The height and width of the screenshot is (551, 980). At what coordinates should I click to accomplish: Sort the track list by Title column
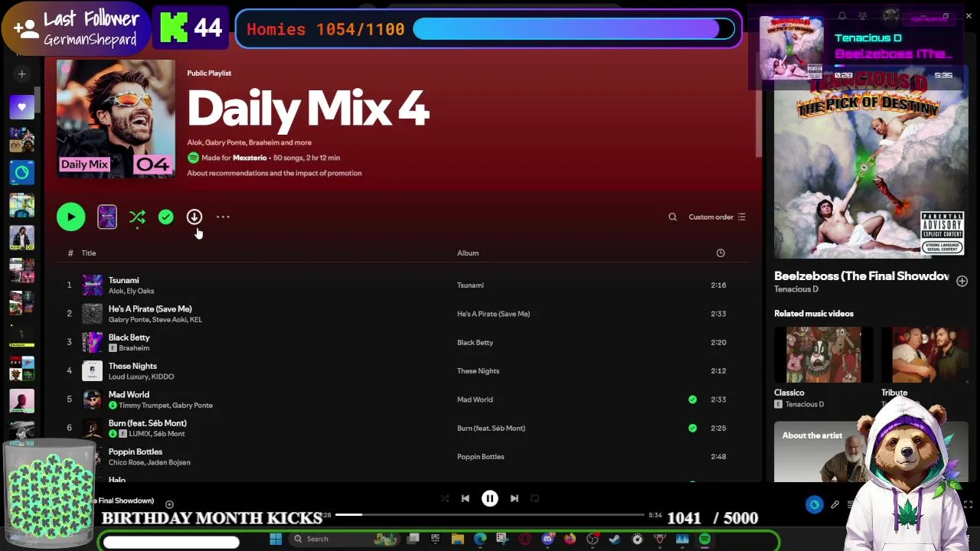pyautogui.click(x=89, y=253)
